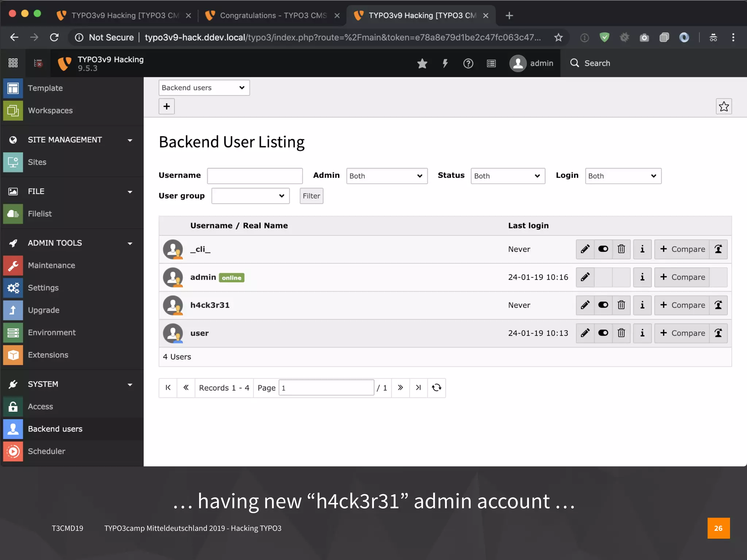Focus the Username filter field
Viewport: 747px width, 560px height.
click(x=255, y=176)
